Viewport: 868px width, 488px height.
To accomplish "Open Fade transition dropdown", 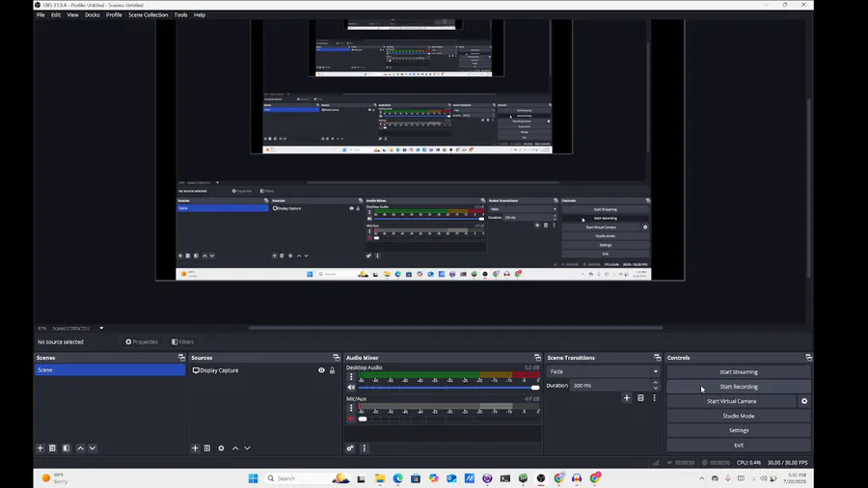I will [x=603, y=372].
